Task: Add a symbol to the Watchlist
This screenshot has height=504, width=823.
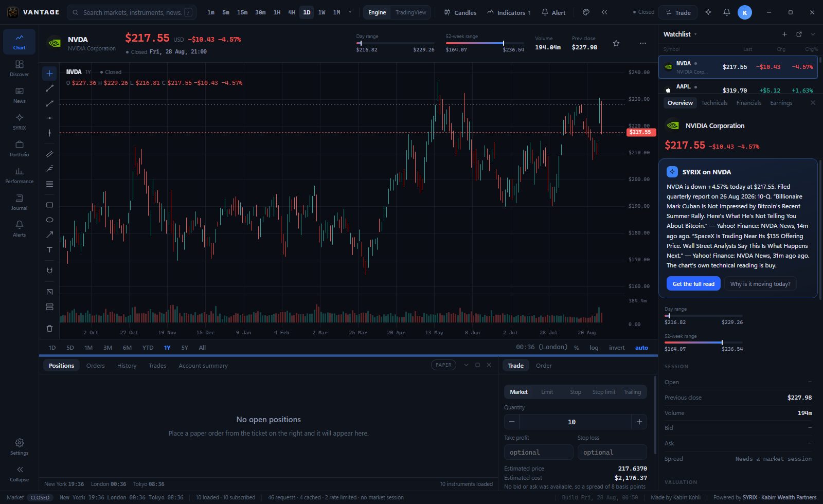Action: pos(784,34)
